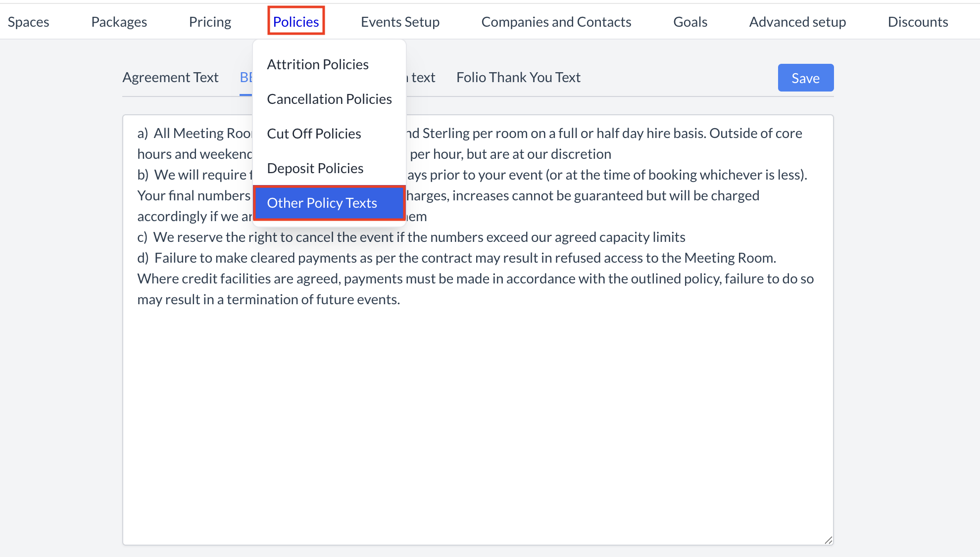
Task: Open the Events Setup menu
Action: (400, 22)
